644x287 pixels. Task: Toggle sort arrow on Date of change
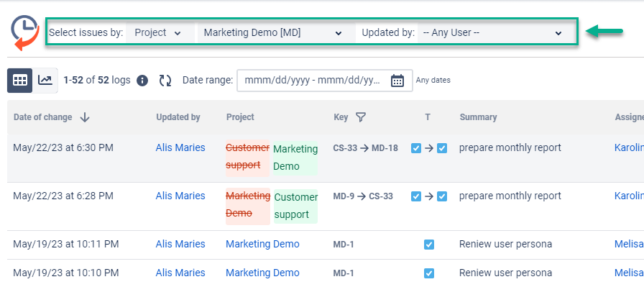pos(85,117)
